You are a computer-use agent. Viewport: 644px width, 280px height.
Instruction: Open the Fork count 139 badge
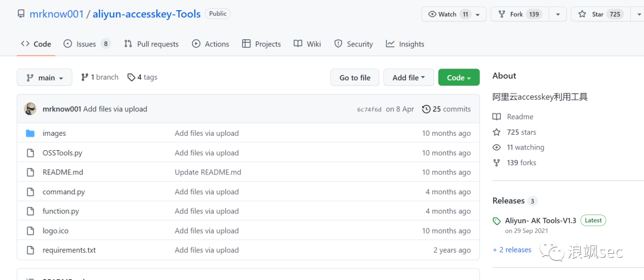(534, 14)
